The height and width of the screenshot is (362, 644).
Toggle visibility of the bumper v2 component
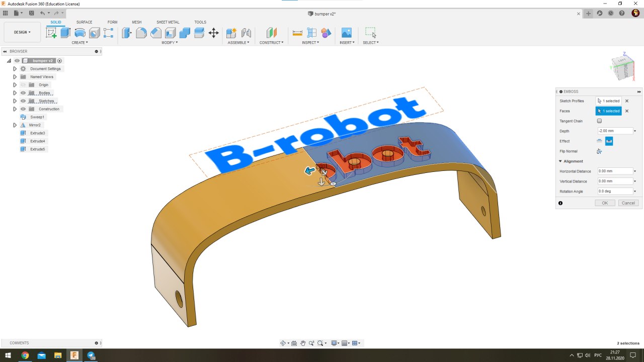(x=17, y=61)
